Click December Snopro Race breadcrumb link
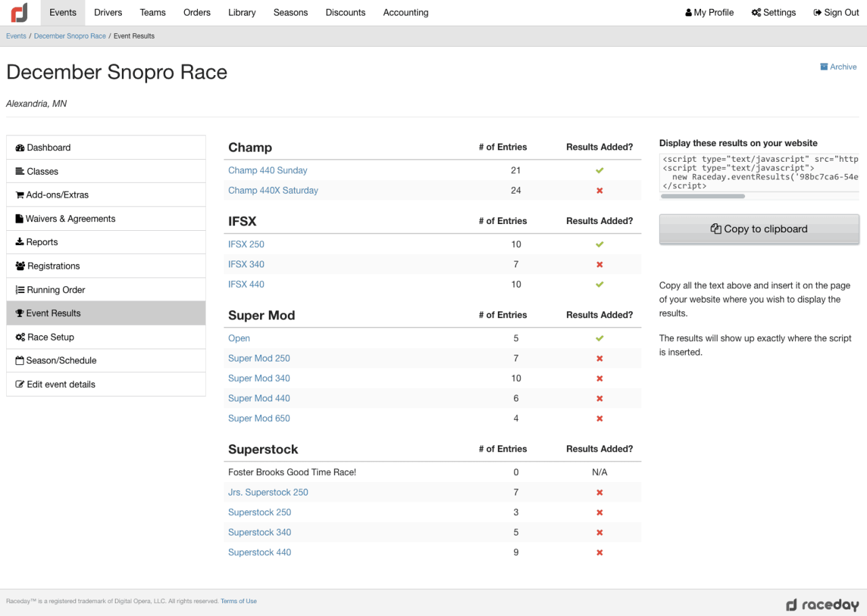867x616 pixels. click(70, 36)
